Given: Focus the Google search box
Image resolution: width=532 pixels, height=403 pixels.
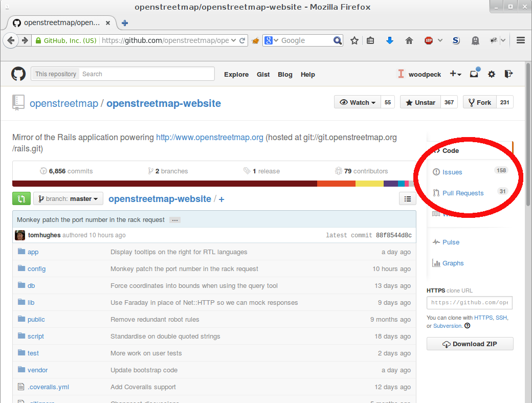Looking at the screenshot, I should (x=306, y=41).
